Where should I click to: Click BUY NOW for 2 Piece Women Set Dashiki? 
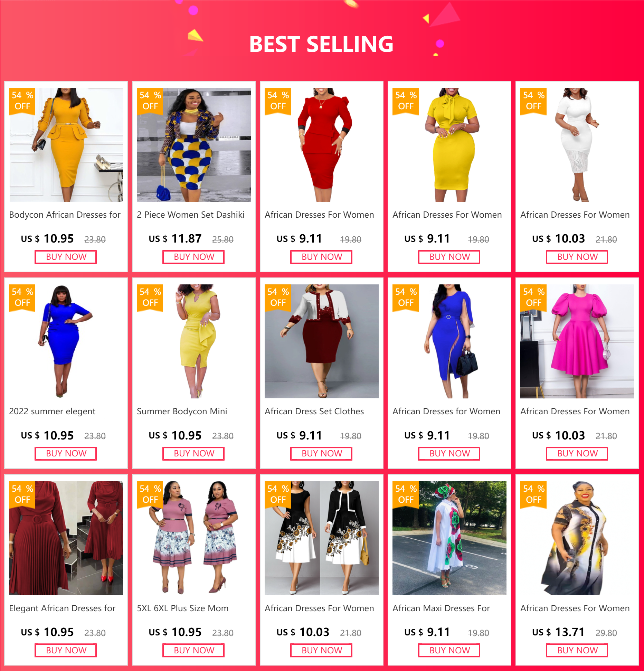[x=193, y=257]
